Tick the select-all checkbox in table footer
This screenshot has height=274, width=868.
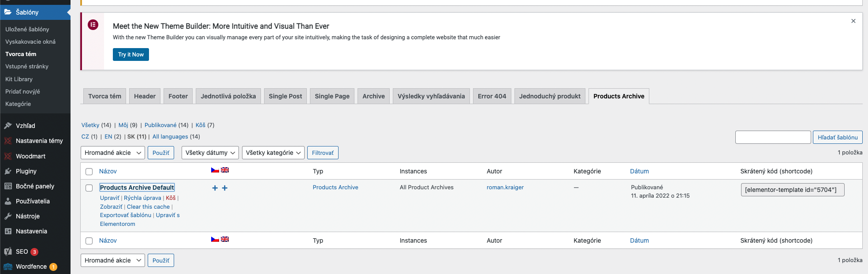coord(89,241)
